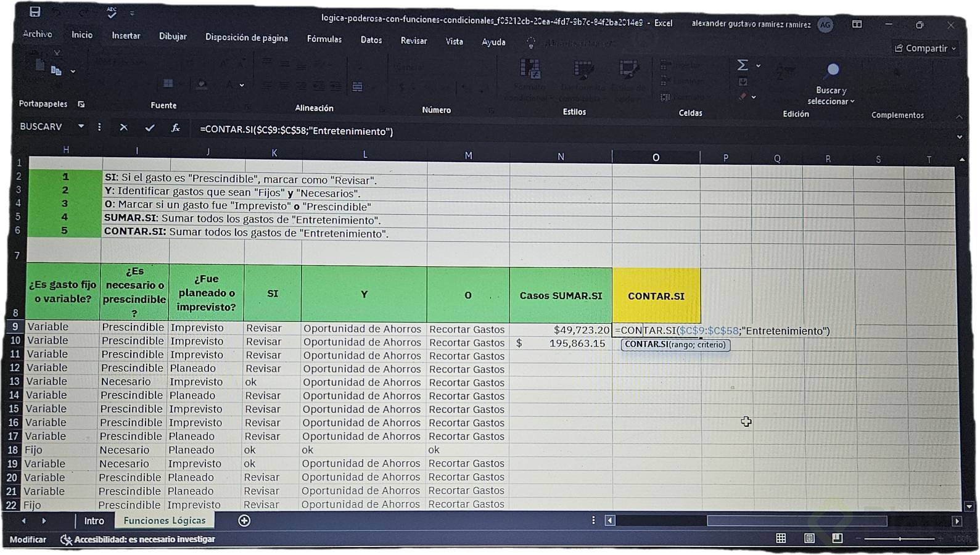Viewport: 980px width, 555px height.
Task: Open the Portapapeles dialog launcher
Action: click(81, 104)
